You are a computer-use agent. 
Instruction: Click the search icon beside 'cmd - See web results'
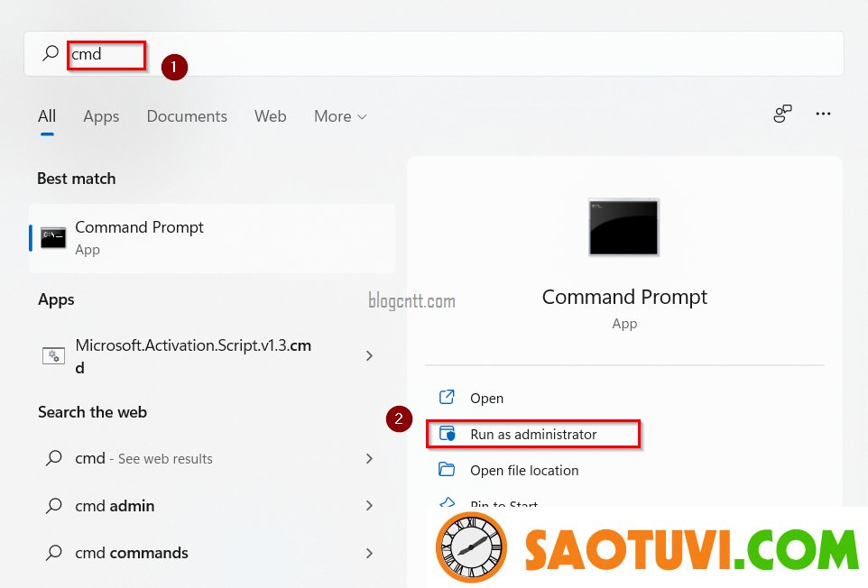pos(54,458)
